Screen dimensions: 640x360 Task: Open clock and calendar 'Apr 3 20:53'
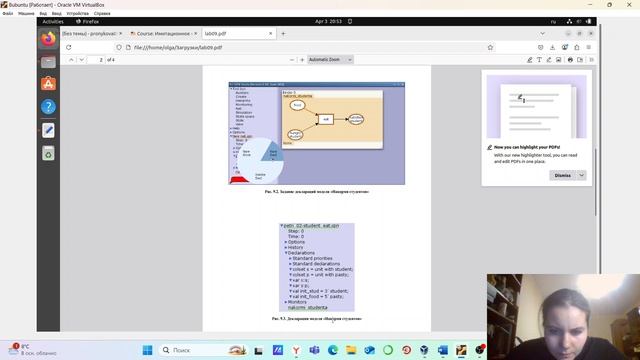click(328, 22)
